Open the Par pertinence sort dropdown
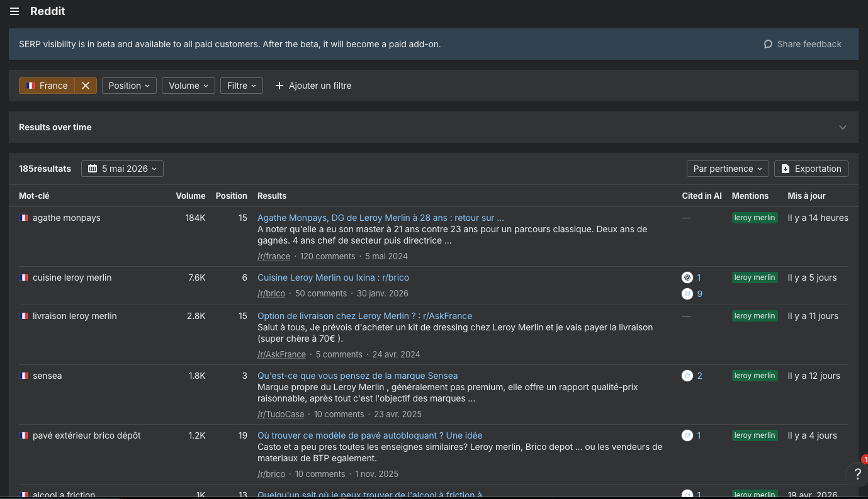Screen dimensions: 868x499 pyautogui.click(x=728, y=169)
